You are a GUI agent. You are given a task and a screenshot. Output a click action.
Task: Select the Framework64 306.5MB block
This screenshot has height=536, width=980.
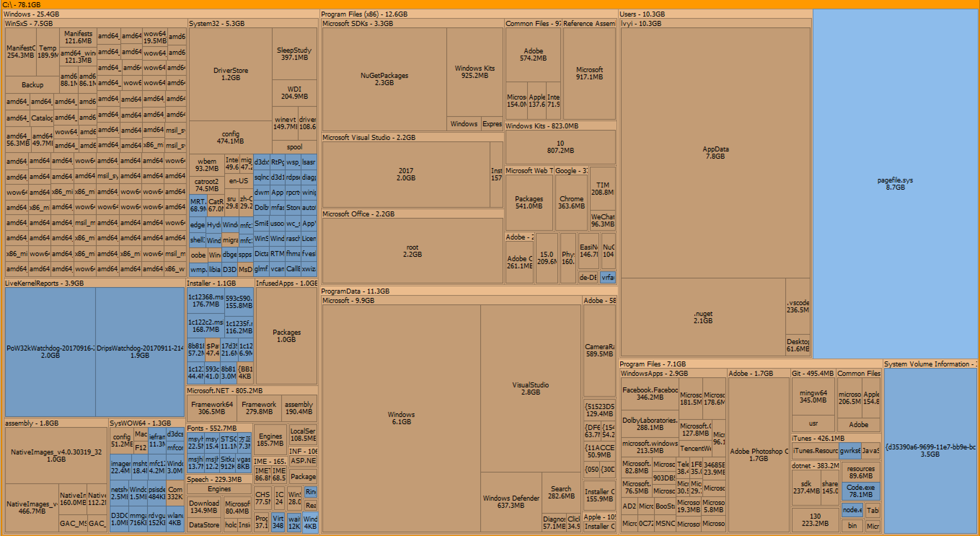[x=212, y=408]
